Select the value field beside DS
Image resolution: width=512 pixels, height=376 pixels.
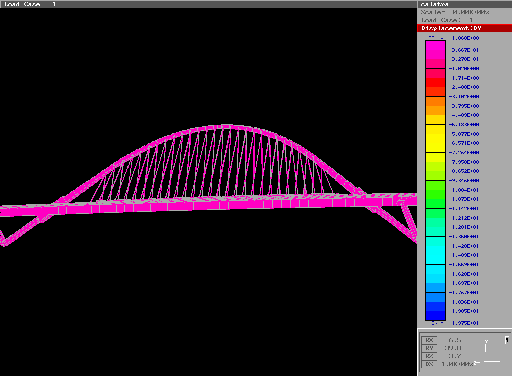coord(457,364)
